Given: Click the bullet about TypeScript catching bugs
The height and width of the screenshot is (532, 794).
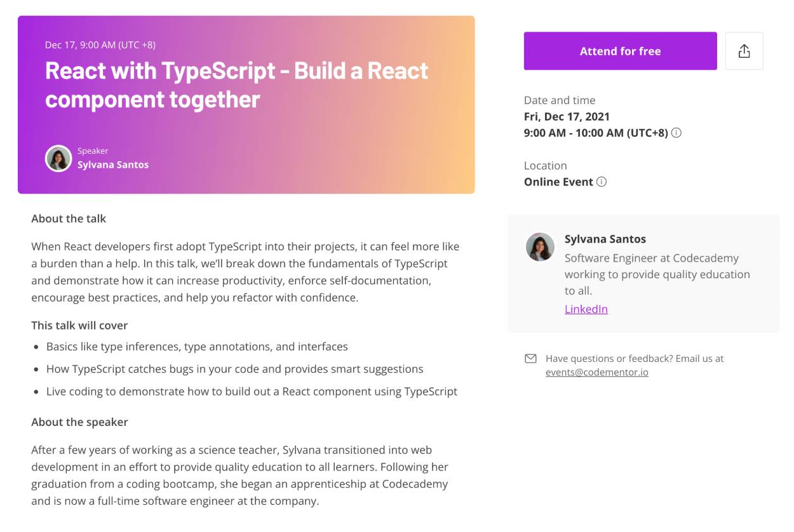Looking at the screenshot, I should (234, 369).
